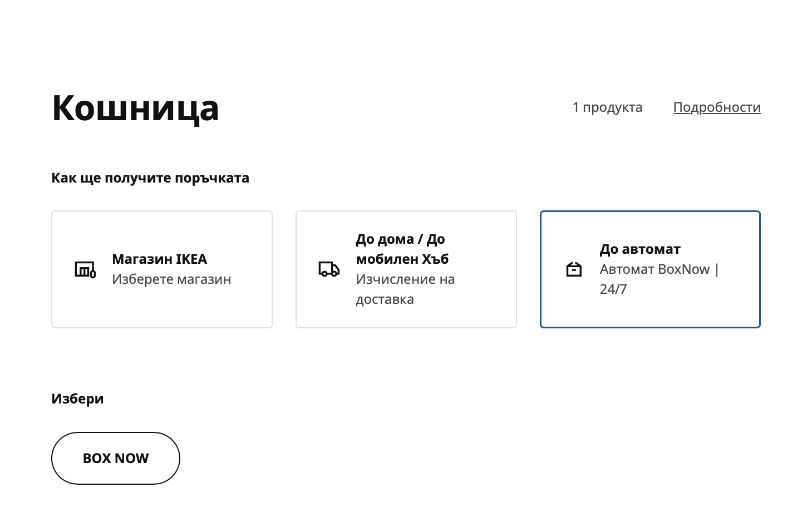Screen dimensions: 812x507
Task: Open the Подробности link
Action: click(716, 107)
